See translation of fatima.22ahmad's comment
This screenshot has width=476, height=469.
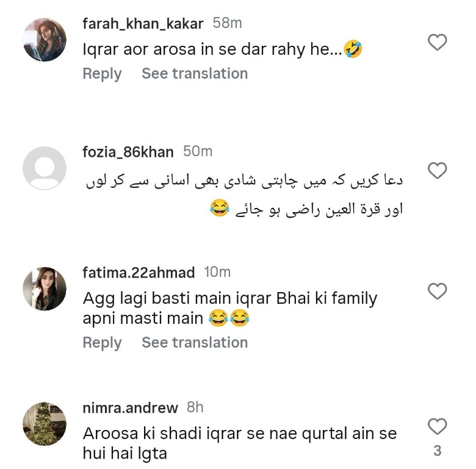[195, 343]
